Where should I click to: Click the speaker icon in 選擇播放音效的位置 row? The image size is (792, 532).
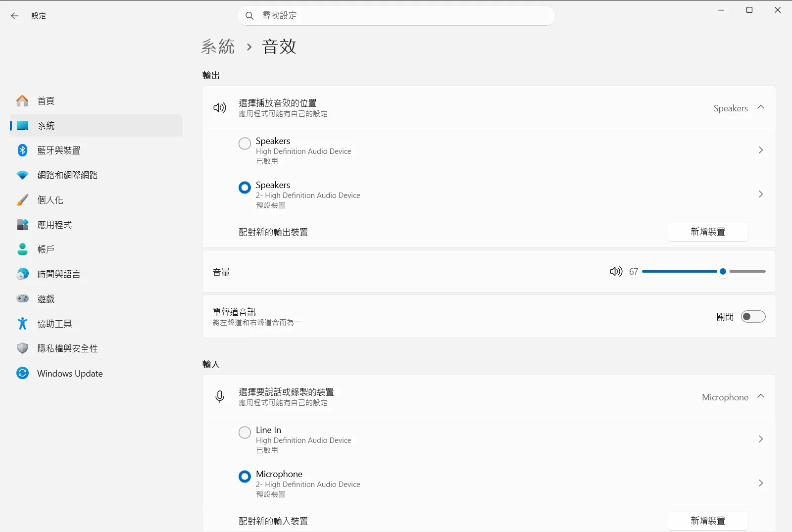[x=220, y=107]
